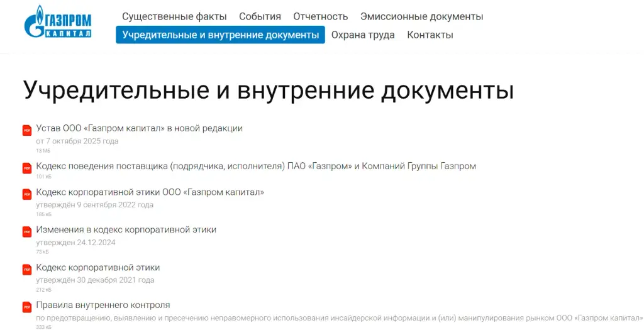
Task: Open Устав ООО «Газпром капитал» в новой редакции
Action: coord(139,128)
